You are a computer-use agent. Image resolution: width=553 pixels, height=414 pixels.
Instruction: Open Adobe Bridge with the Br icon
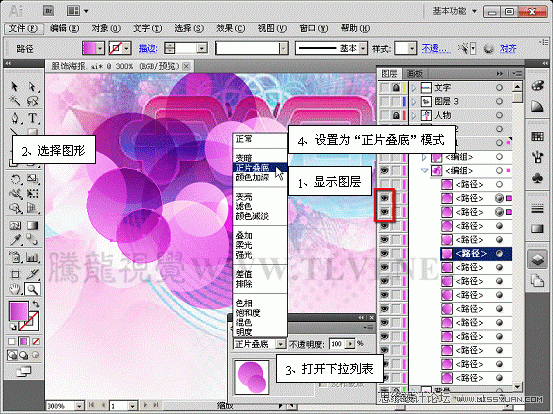(x=48, y=11)
